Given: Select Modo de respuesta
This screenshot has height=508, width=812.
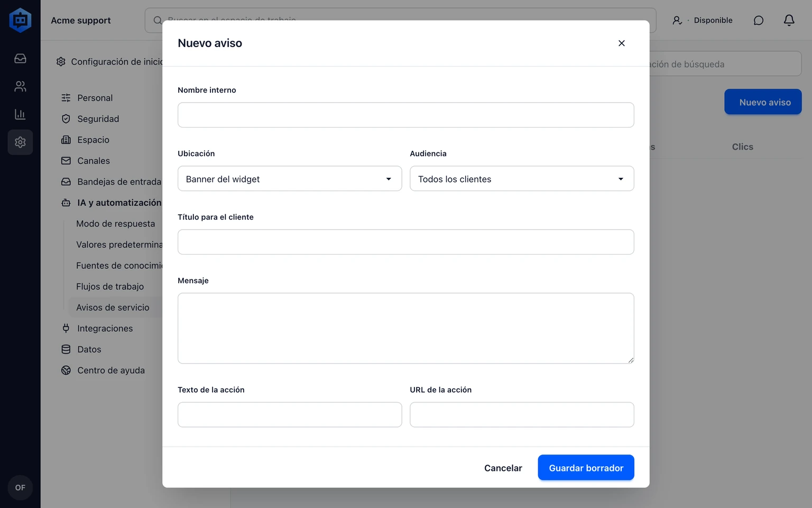Looking at the screenshot, I should click(115, 224).
